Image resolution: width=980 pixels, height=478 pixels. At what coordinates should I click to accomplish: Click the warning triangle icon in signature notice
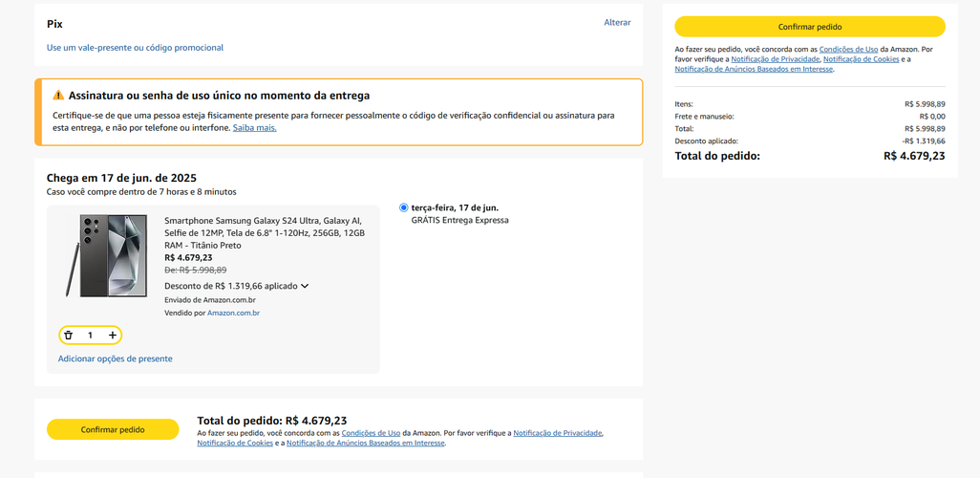(x=58, y=95)
